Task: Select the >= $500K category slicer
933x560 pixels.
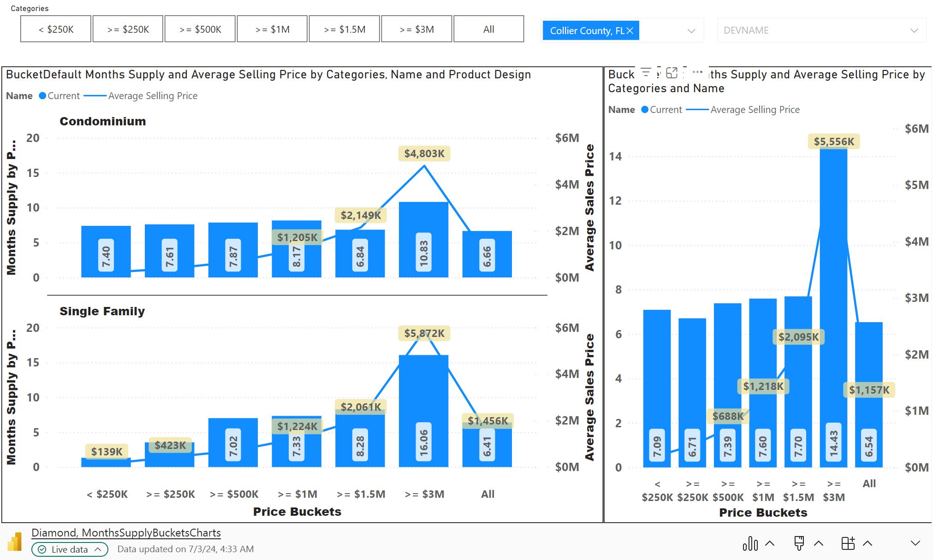Action: click(200, 29)
